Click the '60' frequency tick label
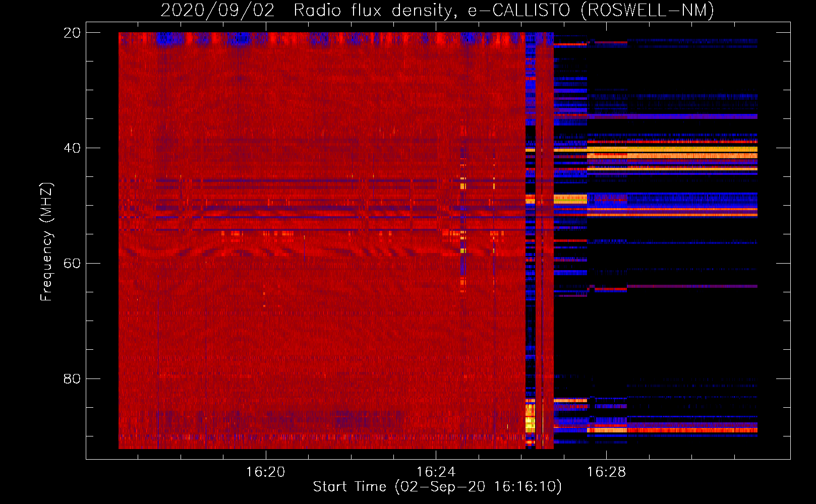The image size is (816, 504). tap(72, 264)
